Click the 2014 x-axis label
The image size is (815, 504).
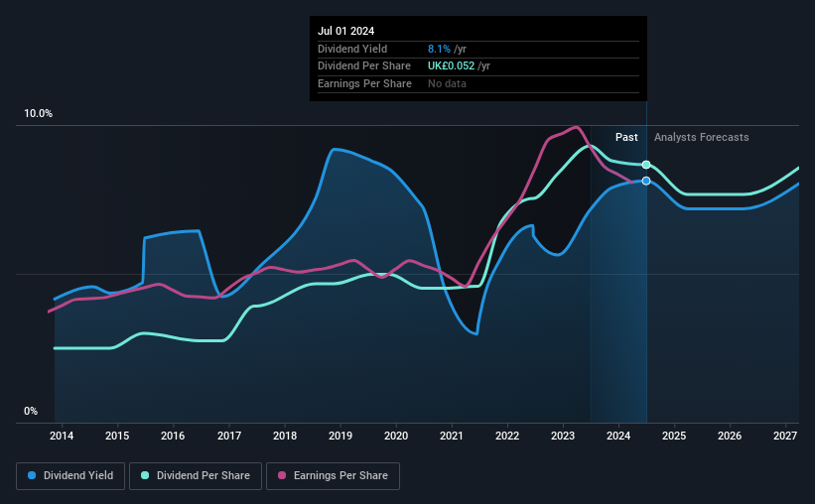[x=62, y=436]
